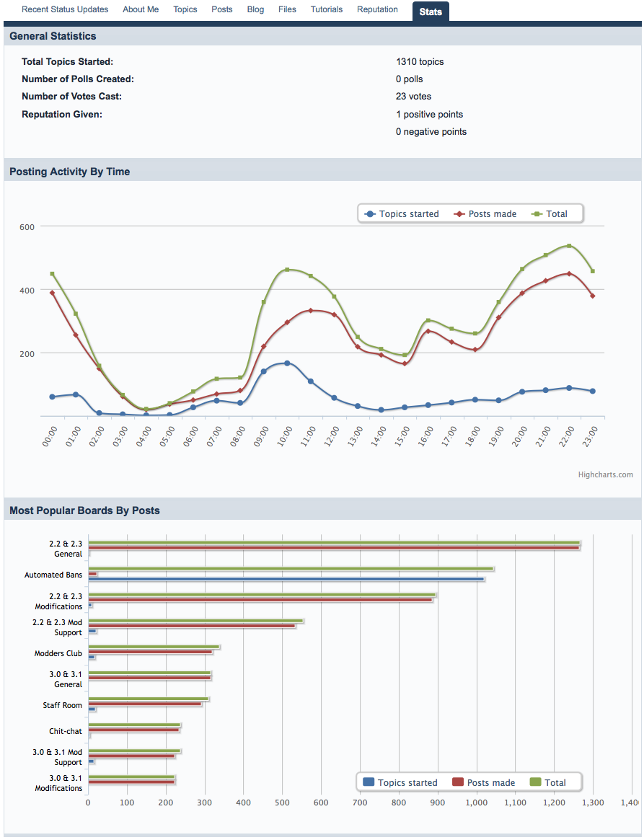
Task: Click the blue Automated Bans topics bar
Action: click(x=286, y=579)
